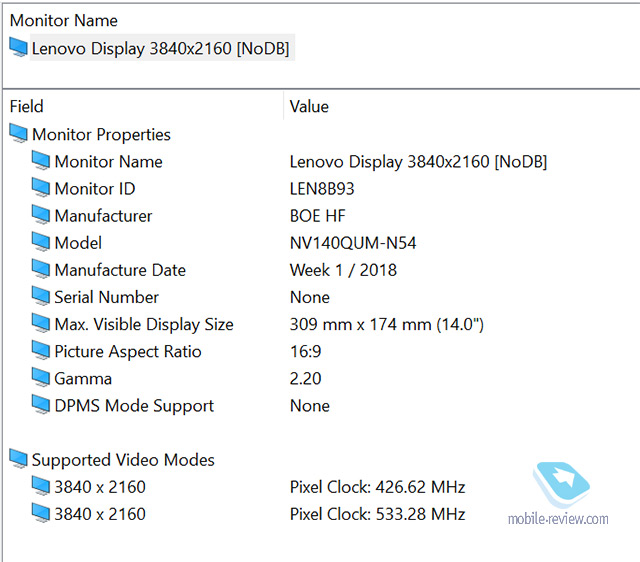Viewport: 640px width, 562px height.
Task: Select the Monitor Name field row
Action: tap(109, 162)
